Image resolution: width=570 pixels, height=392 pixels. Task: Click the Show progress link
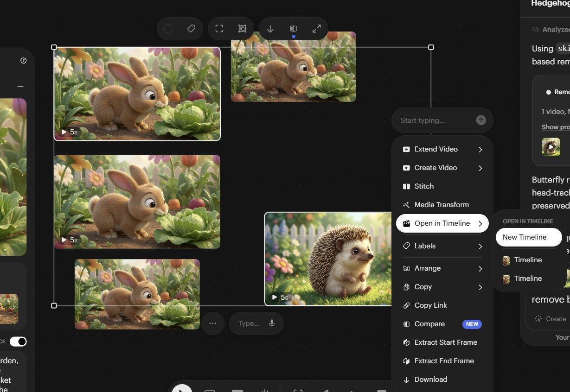point(556,127)
